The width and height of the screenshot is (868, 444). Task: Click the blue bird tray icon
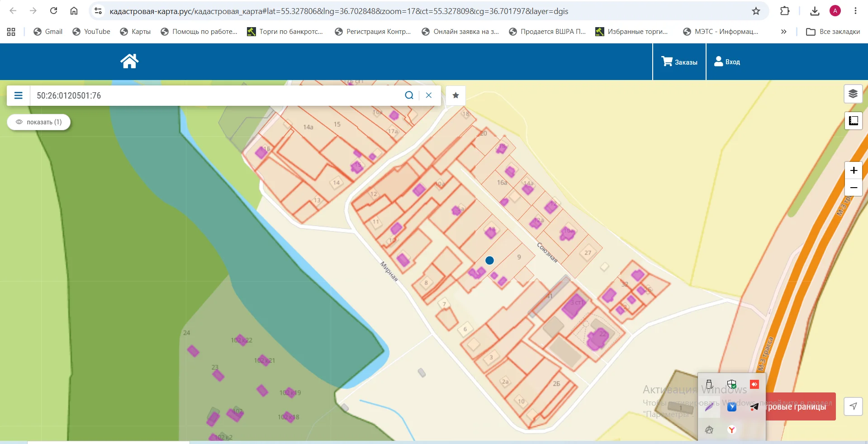732,407
